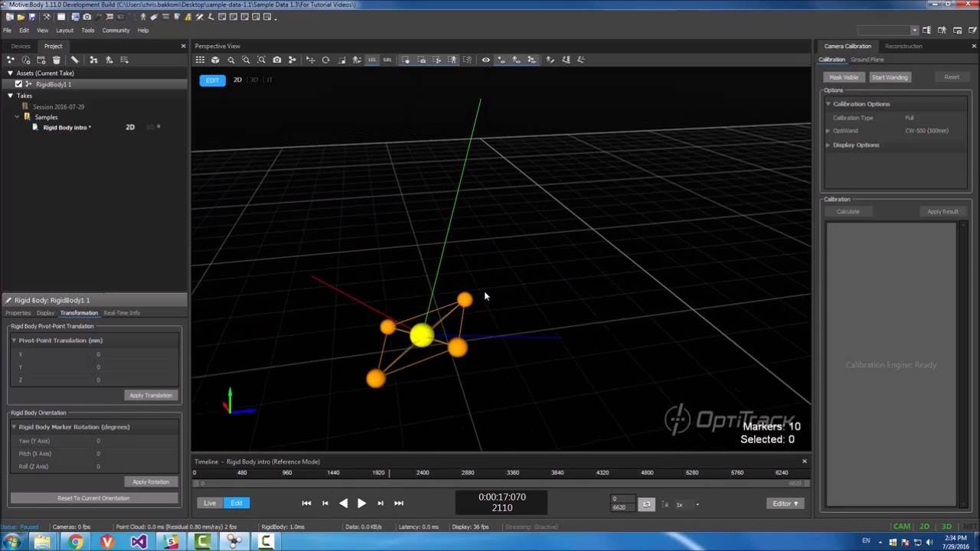
Task: Click the trash delete icon in Project pane
Action: coord(57,60)
